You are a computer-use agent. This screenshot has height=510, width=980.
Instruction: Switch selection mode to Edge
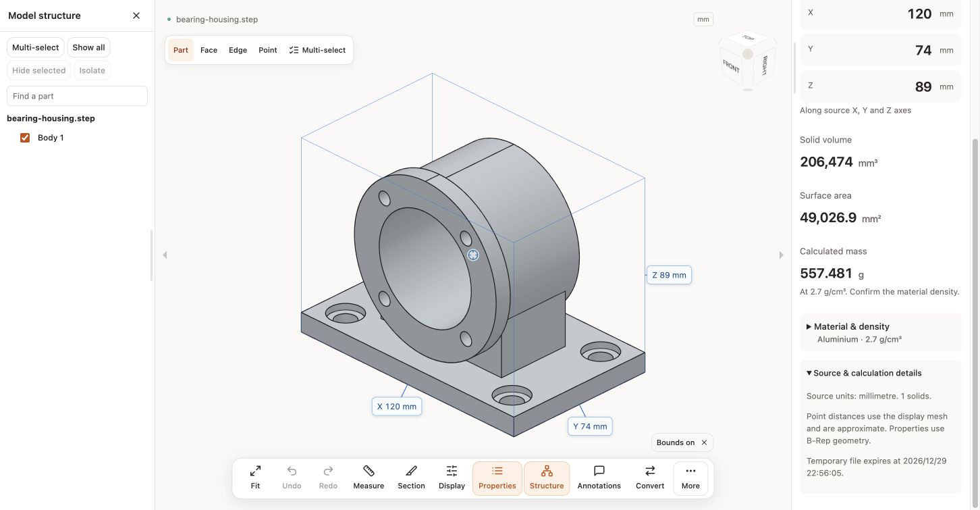point(238,50)
